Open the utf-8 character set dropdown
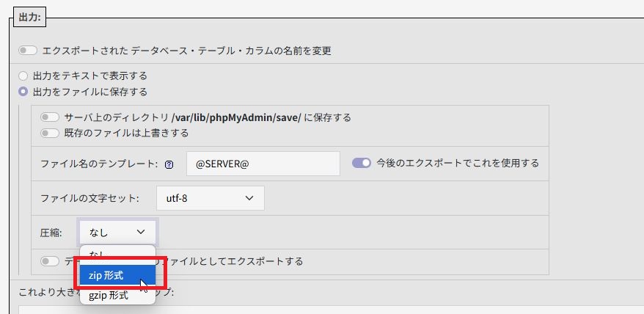Screen dimensions: 644x314 point(211,198)
